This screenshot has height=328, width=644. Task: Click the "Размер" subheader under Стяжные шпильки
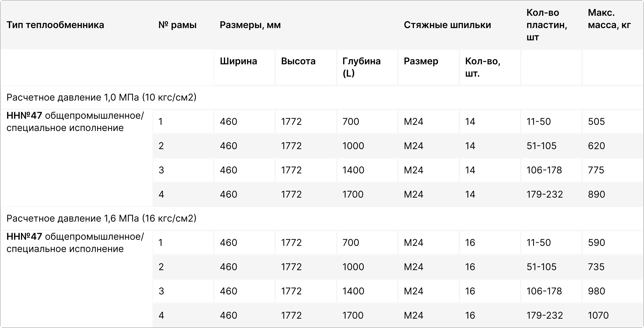coord(421,61)
